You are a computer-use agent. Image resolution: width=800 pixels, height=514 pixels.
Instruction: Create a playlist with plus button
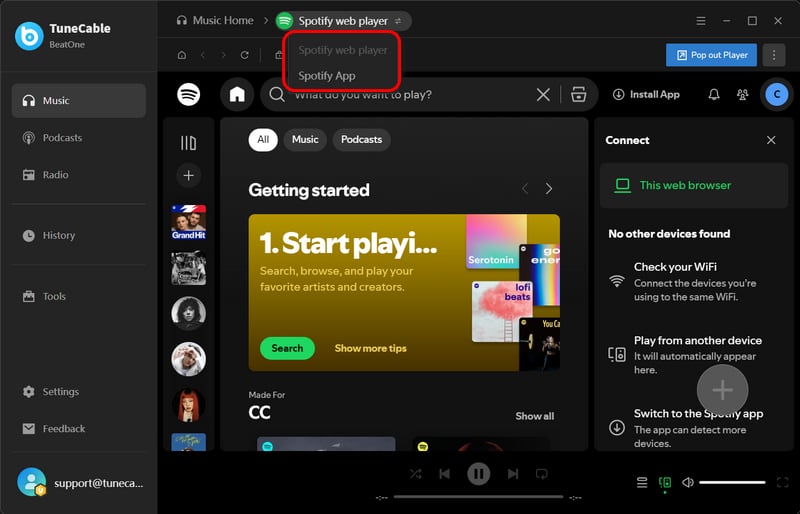coord(188,176)
